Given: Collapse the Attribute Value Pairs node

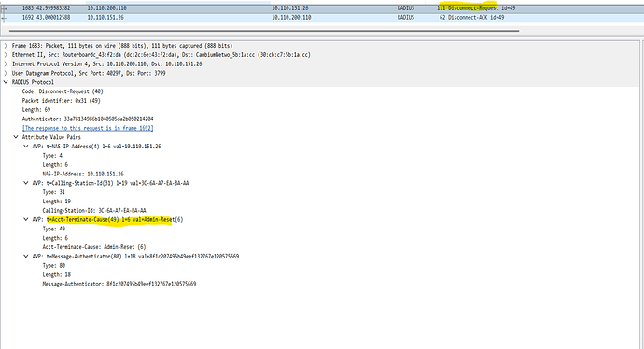Looking at the screenshot, I should coord(16,137).
